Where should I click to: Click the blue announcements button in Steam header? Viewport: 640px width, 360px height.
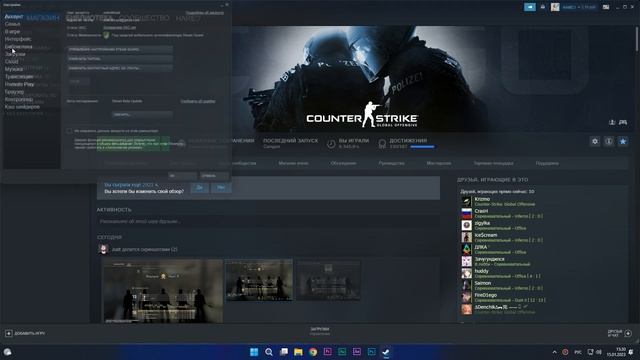[530, 7]
